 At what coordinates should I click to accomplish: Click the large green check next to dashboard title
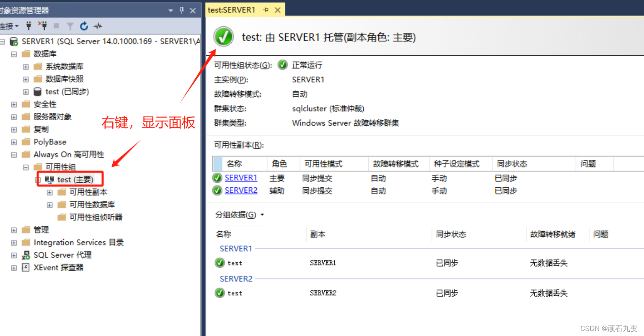(x=223, y=37)
